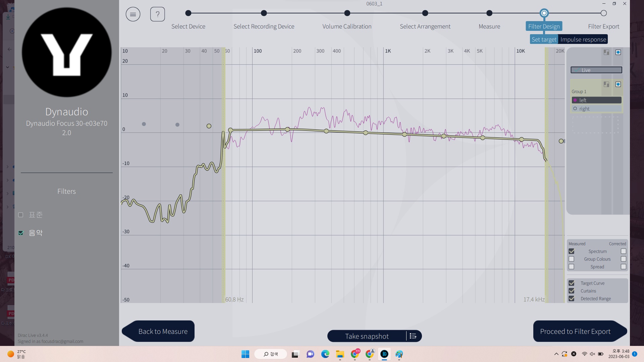Viewport: 644px width, 362px height.
Task: Click top target curve icon above Live
Action: (x=618, y=52)
